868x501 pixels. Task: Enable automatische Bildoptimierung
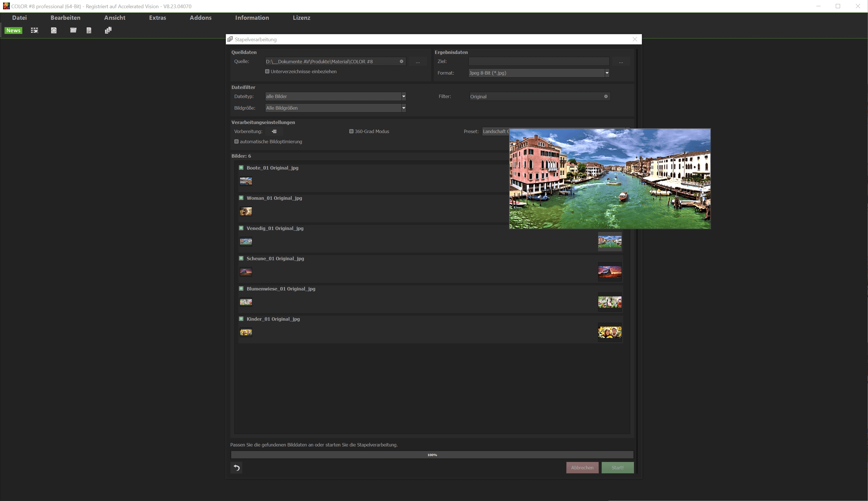(x=237, y=141)
